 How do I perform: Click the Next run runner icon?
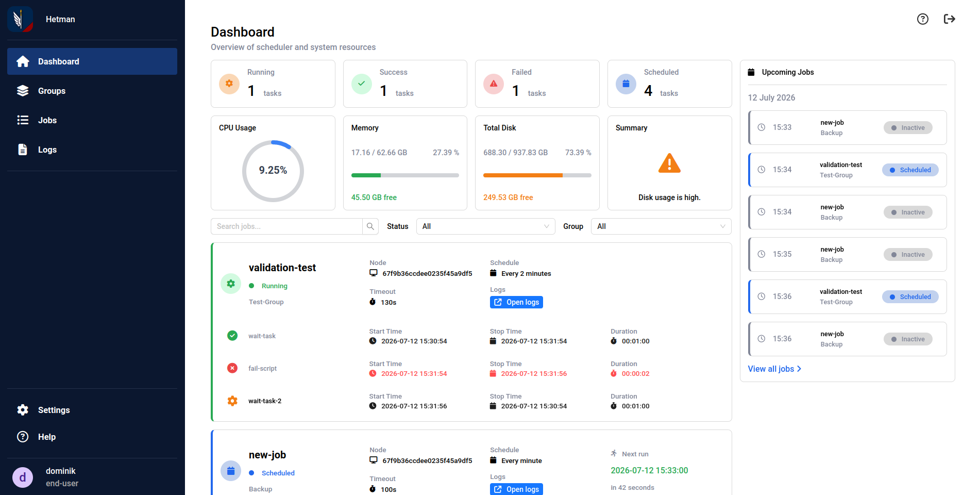pos(614,454)
